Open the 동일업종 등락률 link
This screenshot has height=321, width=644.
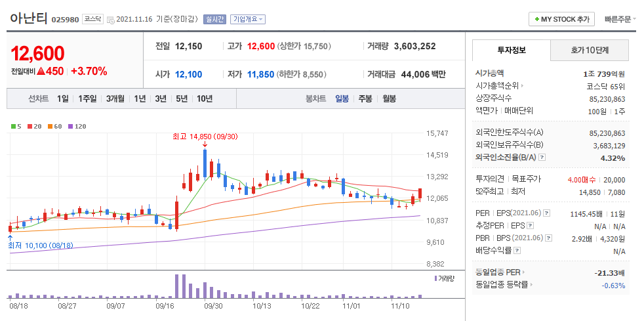click(502, 284)
